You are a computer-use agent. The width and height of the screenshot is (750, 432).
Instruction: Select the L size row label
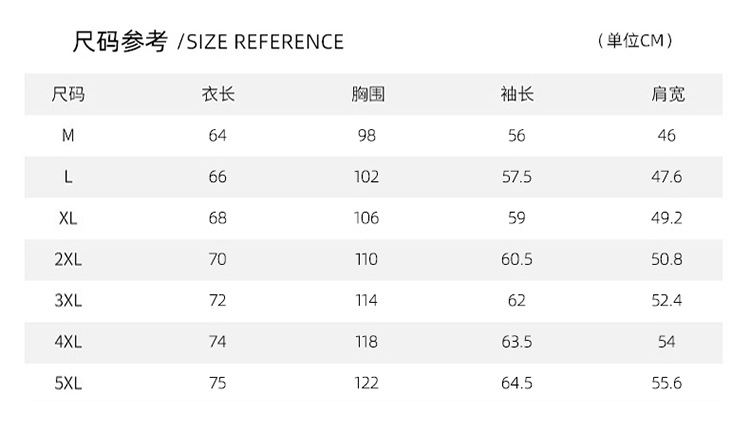(x=68, y=177)
